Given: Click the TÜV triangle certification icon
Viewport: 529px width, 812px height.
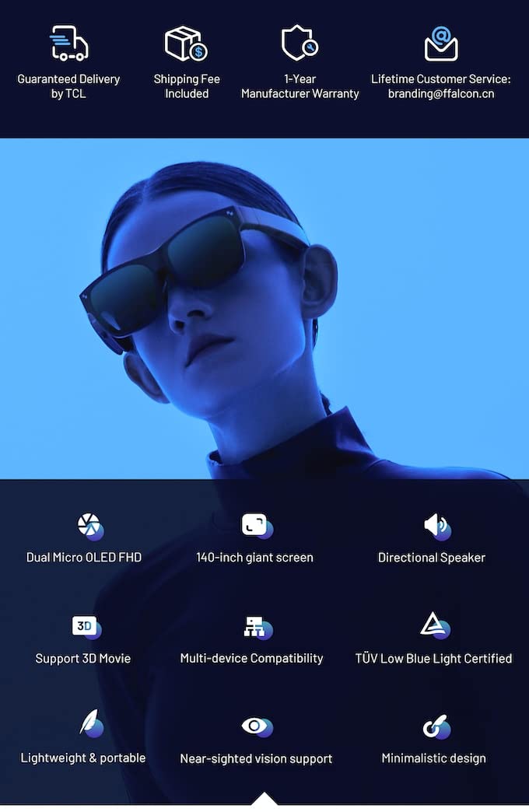Looking at the screenshot, I should coord(434,625).
